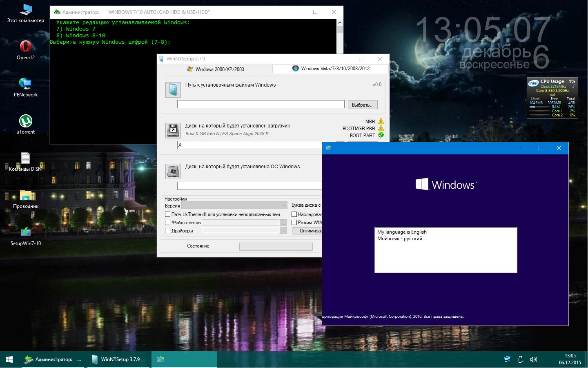This screenshot has height=368, width=588.
Task: Open the Этот компьютер desktop icon
Action: tap(25, 13)
